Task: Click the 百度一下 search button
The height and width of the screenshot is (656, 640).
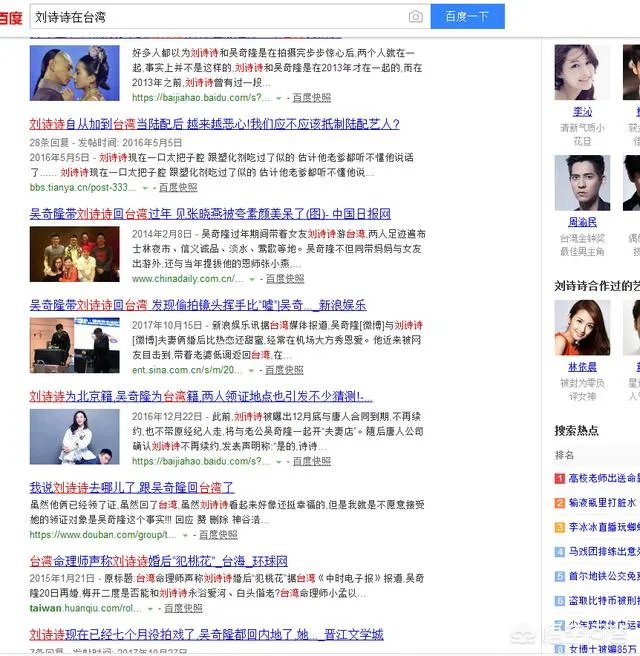Action: click(x=467, y=16)
